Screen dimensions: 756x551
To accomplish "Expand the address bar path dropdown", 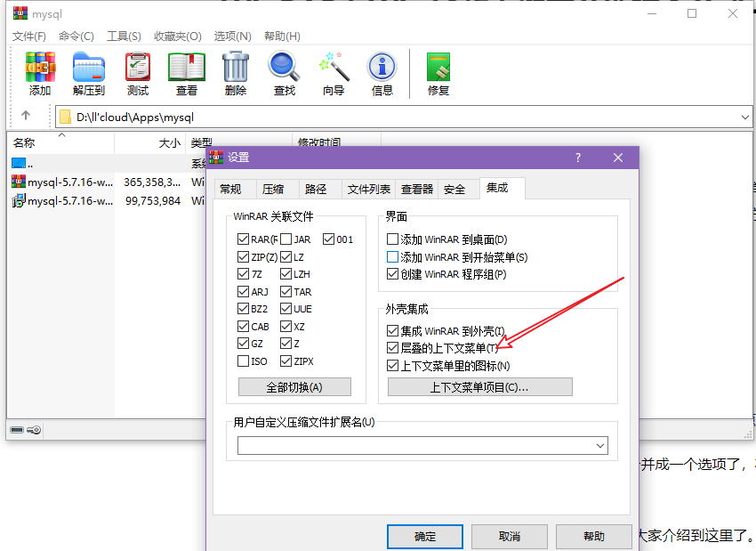I will click(745, 117).
